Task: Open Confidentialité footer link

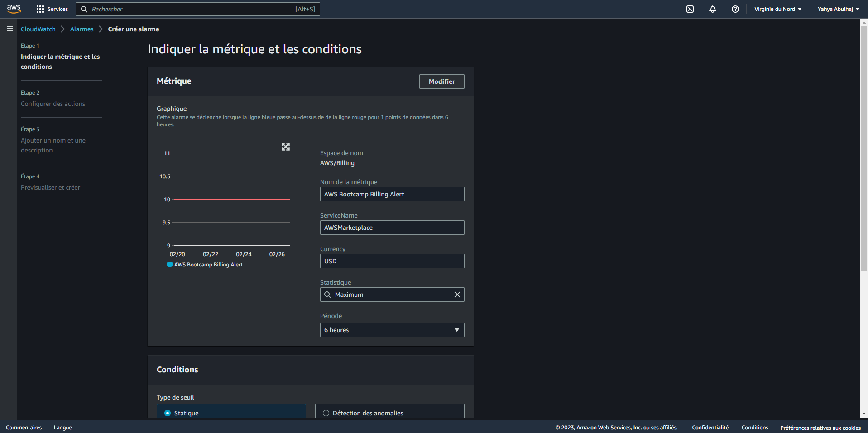Action: pyautogui.click(x=710, y=428)
